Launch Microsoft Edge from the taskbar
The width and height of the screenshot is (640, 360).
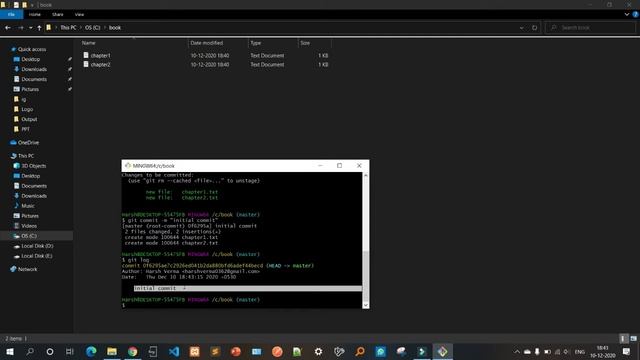91,351
